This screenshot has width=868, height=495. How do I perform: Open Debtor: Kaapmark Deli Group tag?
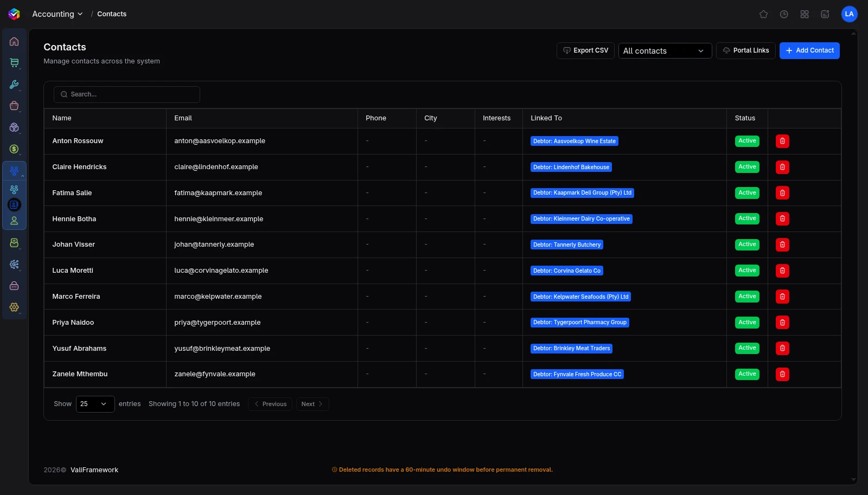582,193
